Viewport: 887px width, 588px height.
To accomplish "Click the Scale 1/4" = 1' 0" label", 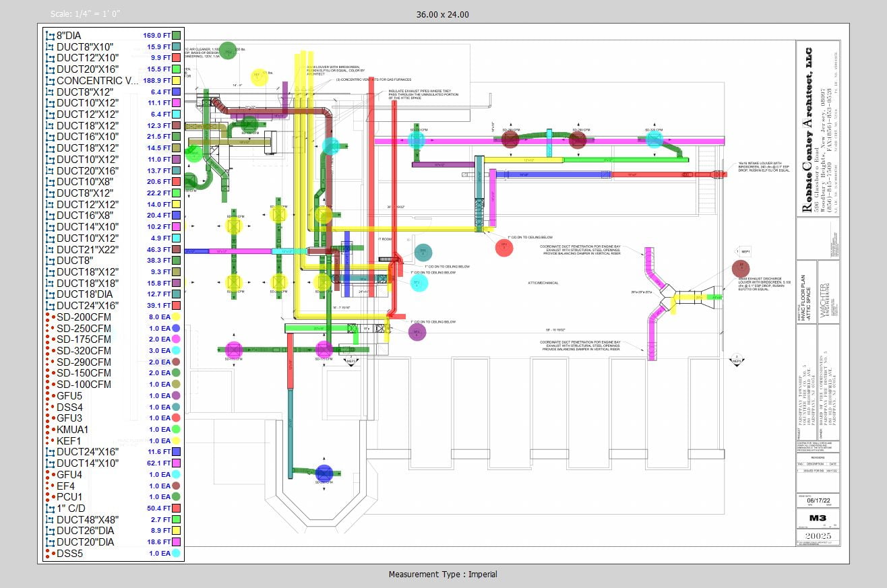I will click(86, 14).
